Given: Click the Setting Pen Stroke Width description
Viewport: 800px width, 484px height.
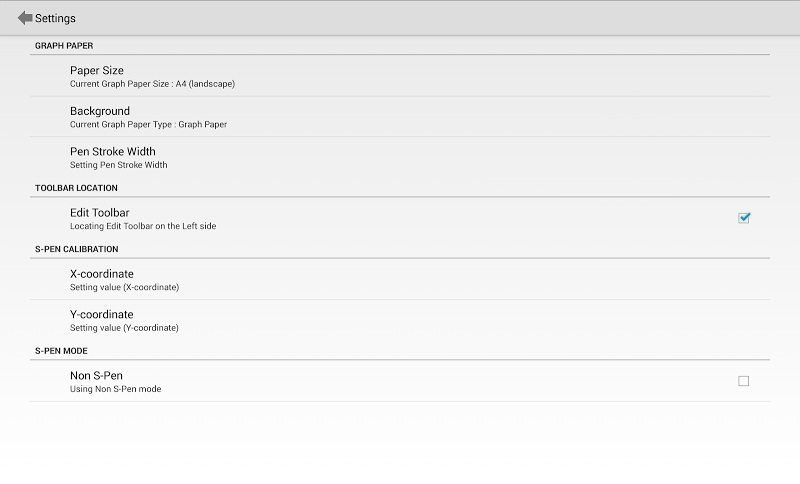Looking at the screenshot, I should 118,165.
